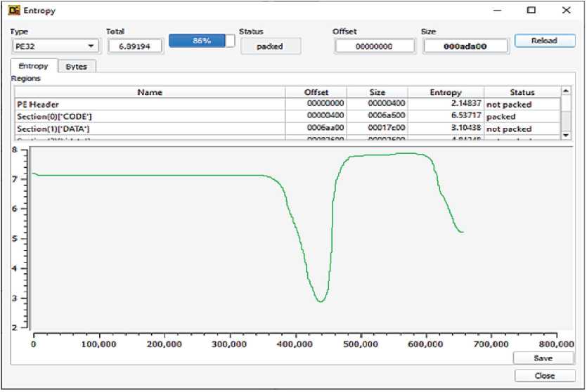Click the Offset input field
Image resolution: width=587 pixels, height=392 pixels.
[x=374, y=46]
